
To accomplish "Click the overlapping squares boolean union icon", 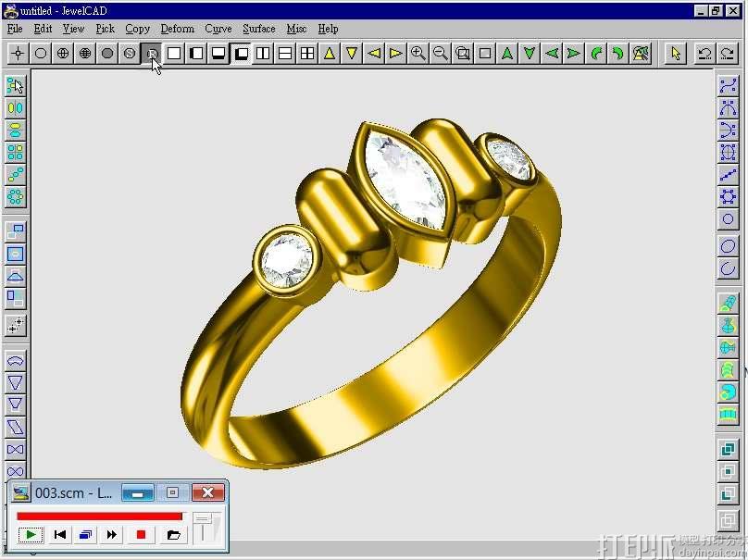I will [728, 449].
